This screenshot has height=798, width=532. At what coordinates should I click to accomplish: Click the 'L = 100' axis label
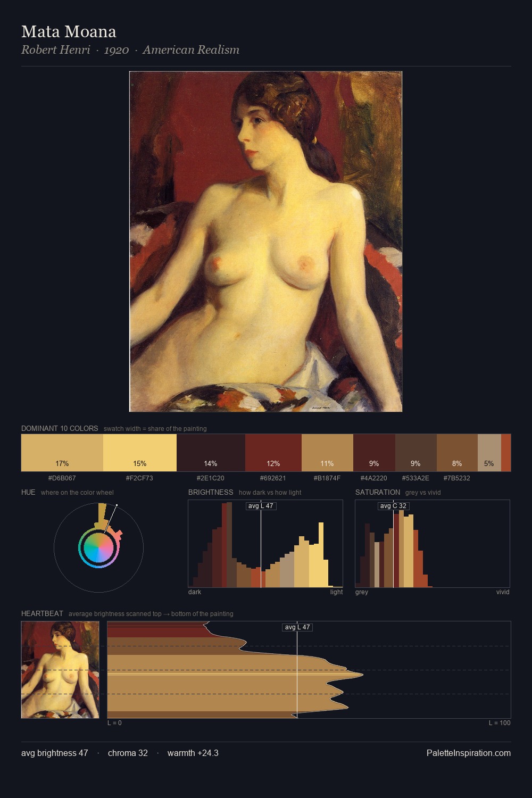point(500,723)
